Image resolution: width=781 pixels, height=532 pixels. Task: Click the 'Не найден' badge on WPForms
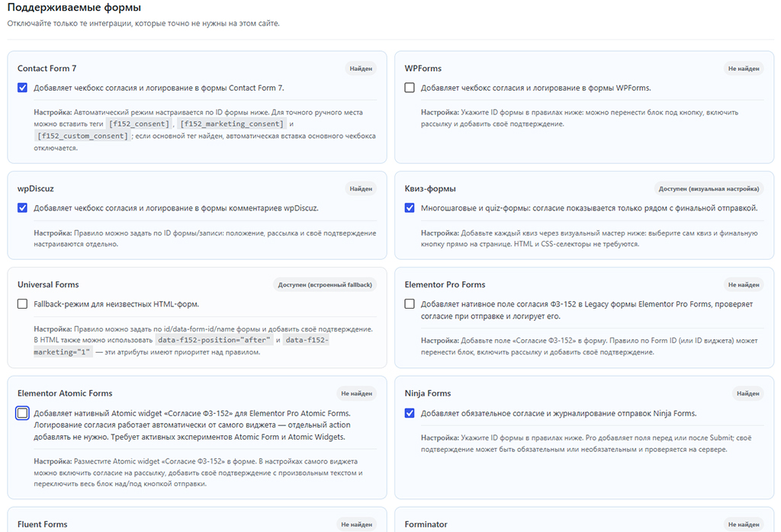744,69
